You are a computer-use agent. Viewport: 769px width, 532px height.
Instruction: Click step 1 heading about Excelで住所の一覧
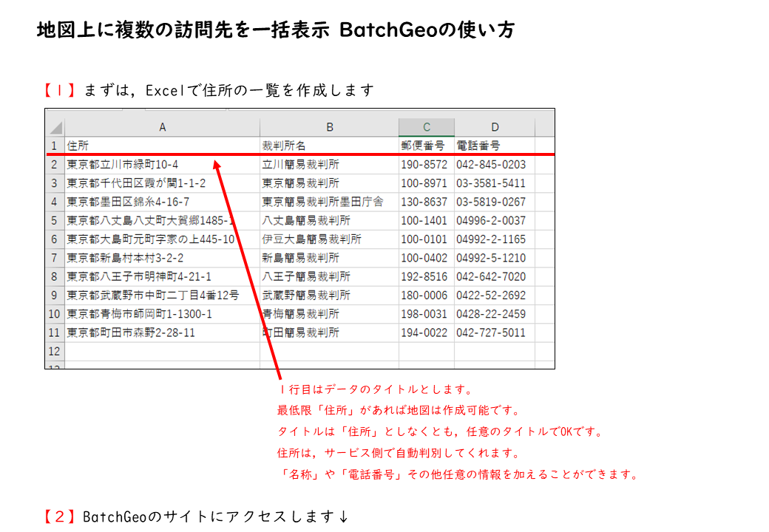coord(209,90)
